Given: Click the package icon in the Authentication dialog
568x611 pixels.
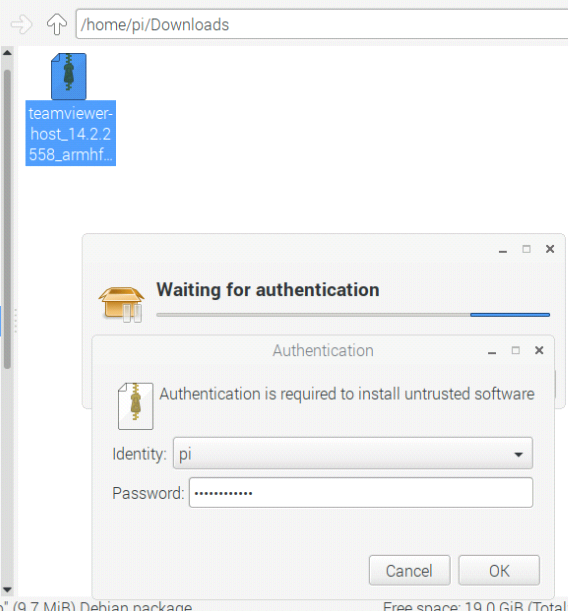Looking at the screenshot, I should [x=136, y=406].
